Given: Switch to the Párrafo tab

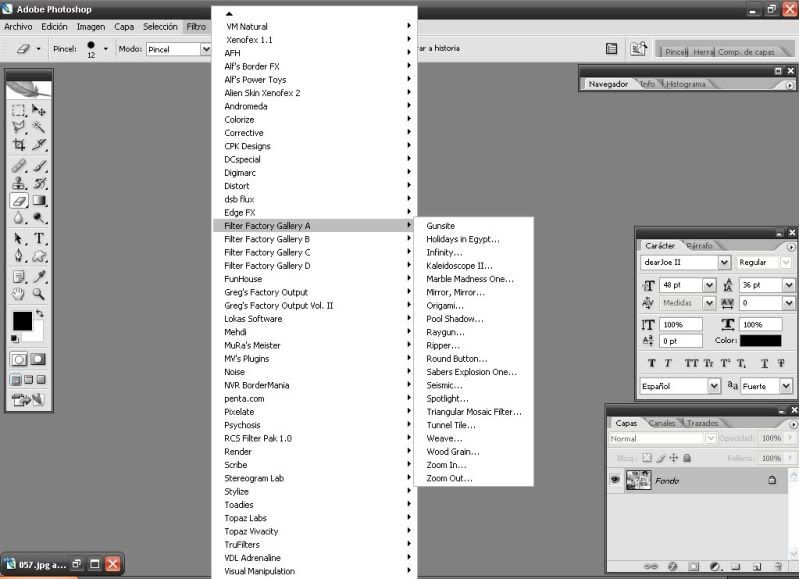Looking at the screenshot, I should point(699,246).
